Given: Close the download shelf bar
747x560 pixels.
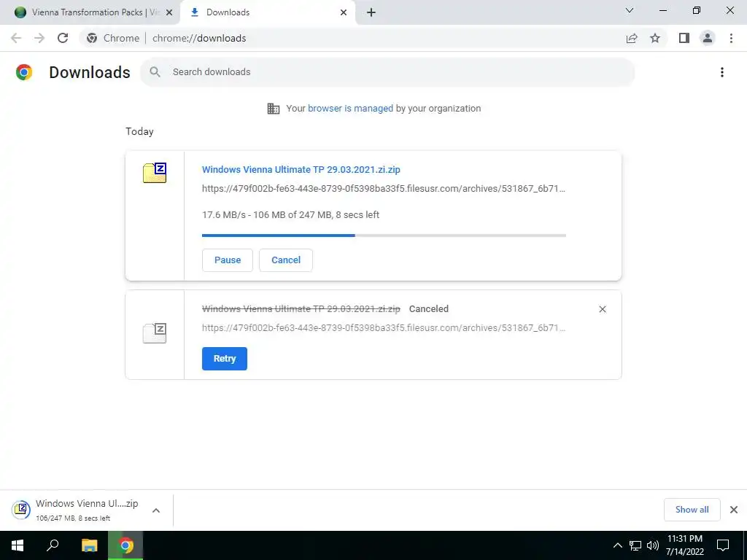Looking at the screenshot, I should [734, 510].
